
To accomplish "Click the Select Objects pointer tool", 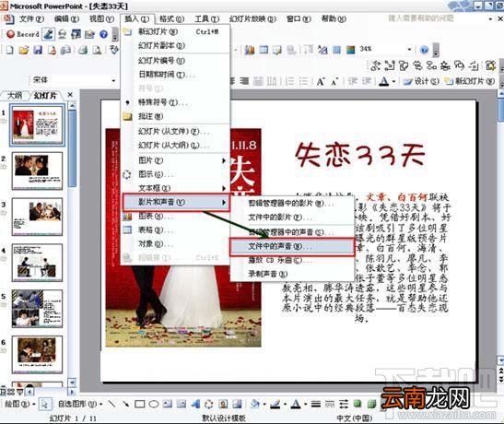I will pos(44,404).
